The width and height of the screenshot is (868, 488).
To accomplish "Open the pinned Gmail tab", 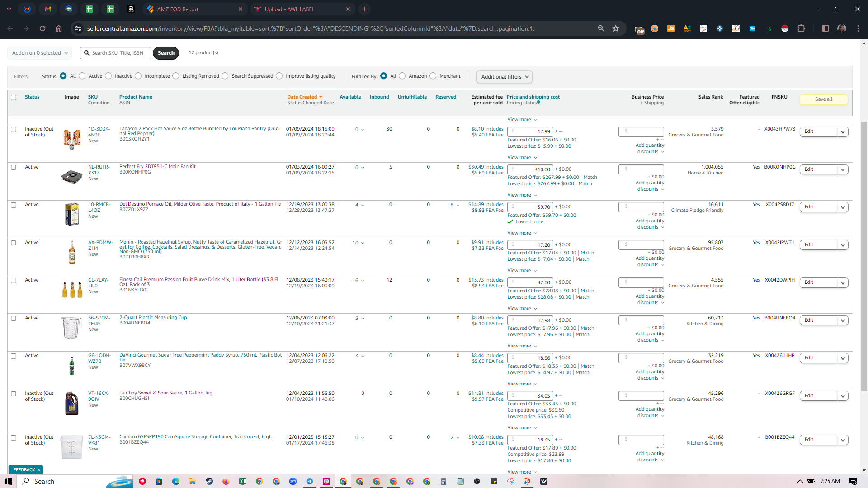I will click(x=48, y=9).
